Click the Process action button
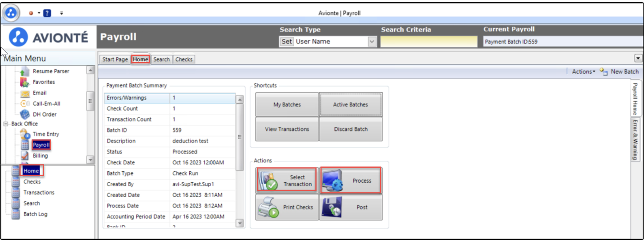Screen dimensions: 644x241 351,181
